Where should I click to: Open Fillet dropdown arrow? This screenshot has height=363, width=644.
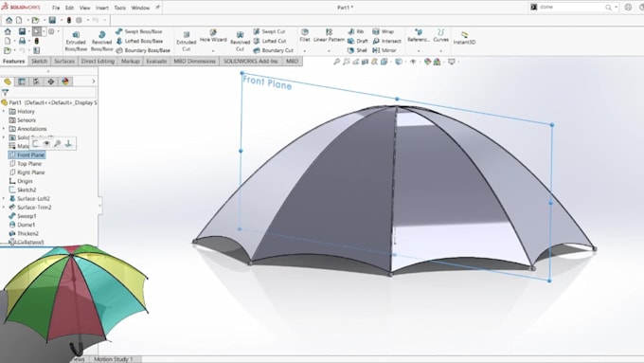coord(305,51)
